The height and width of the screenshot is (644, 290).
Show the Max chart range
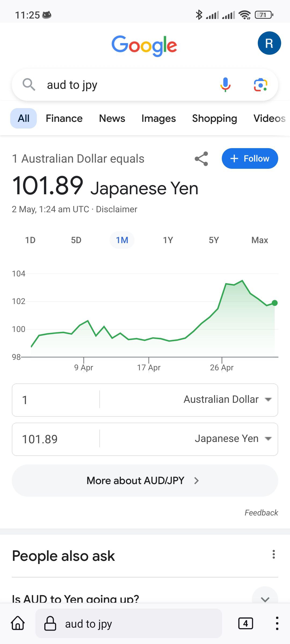pyautogui.click(x=259, y=240)
